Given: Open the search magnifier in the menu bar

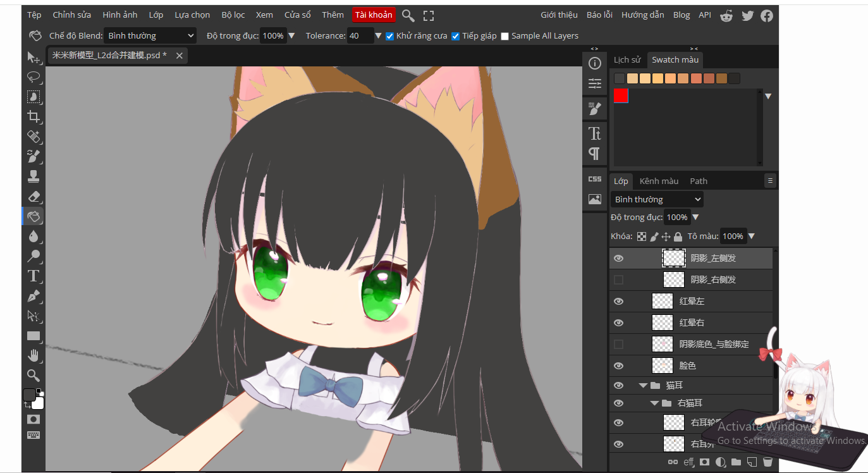Looking at the screenshot, I should (x=408, y=15).
